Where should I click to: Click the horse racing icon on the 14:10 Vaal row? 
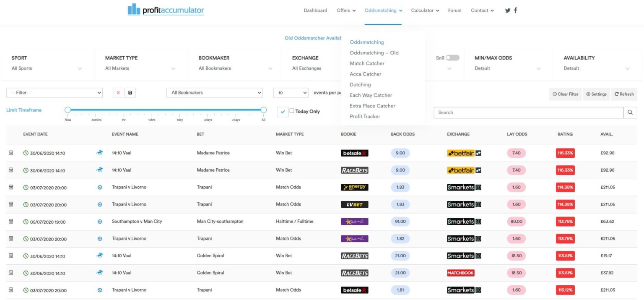(99, 153)
